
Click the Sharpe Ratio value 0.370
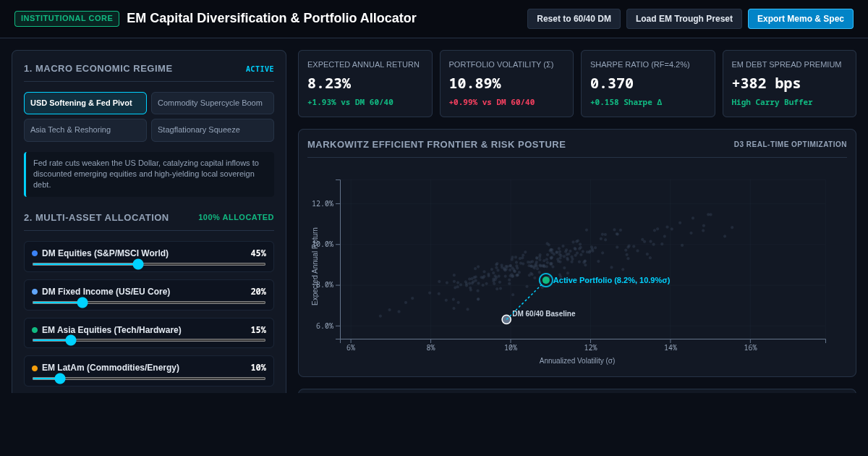pos(612,83)
